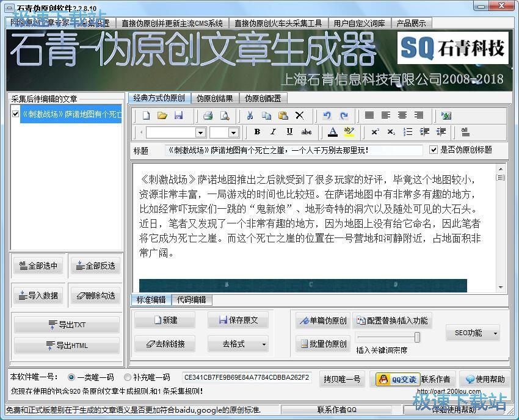The height and width of the screenshot is (420, 519).
Task: Click the paste clipboard icon
Action: point(283,115)
